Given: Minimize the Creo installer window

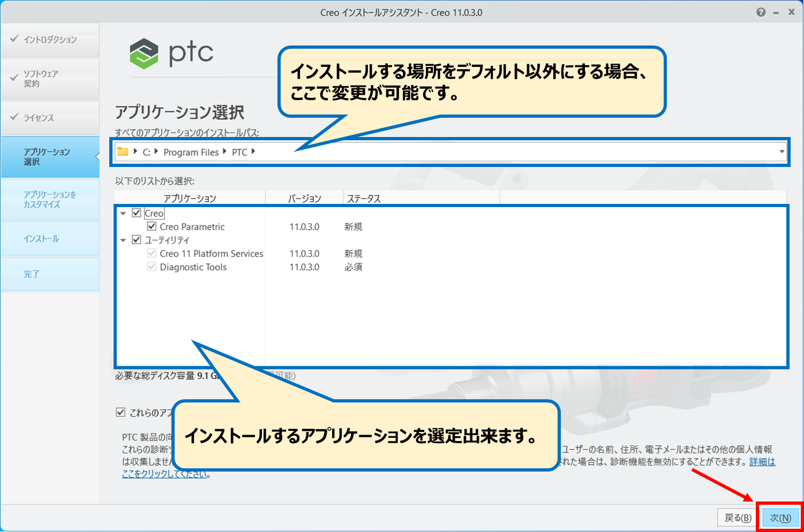Looking at the screenshot, I should [x=776, y=13].
